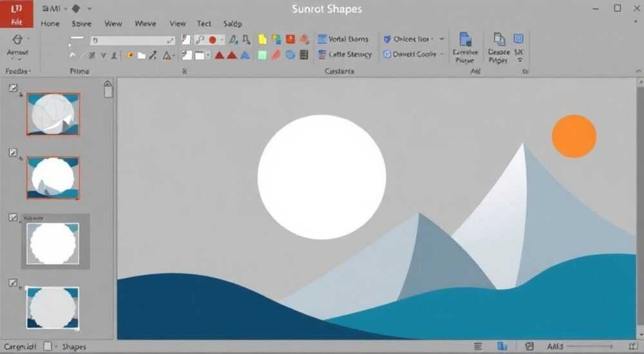Toggle the checkbox beside the fourth slide
644x354 pixels.
(x=13, y=283)
